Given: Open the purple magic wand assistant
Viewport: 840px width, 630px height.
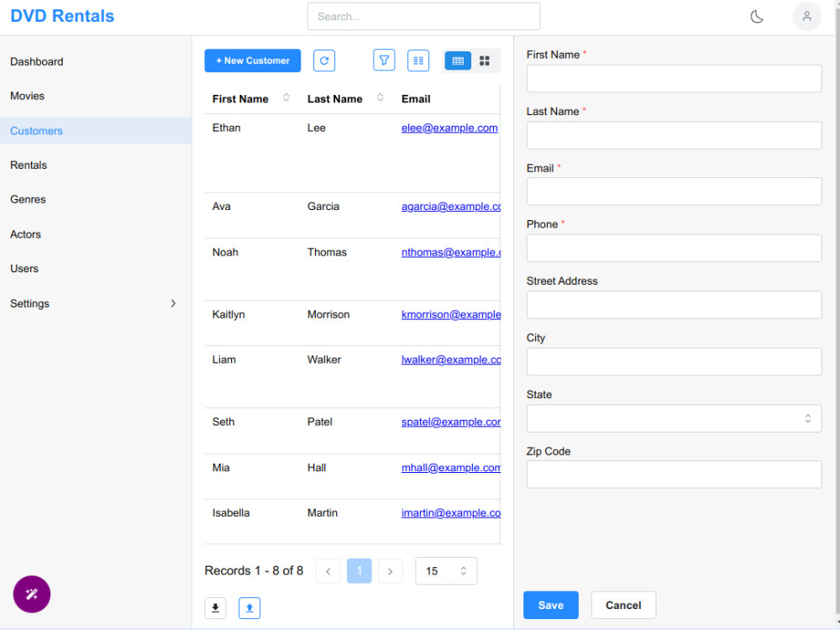Looking at the screenshot, I should (32, 594).
